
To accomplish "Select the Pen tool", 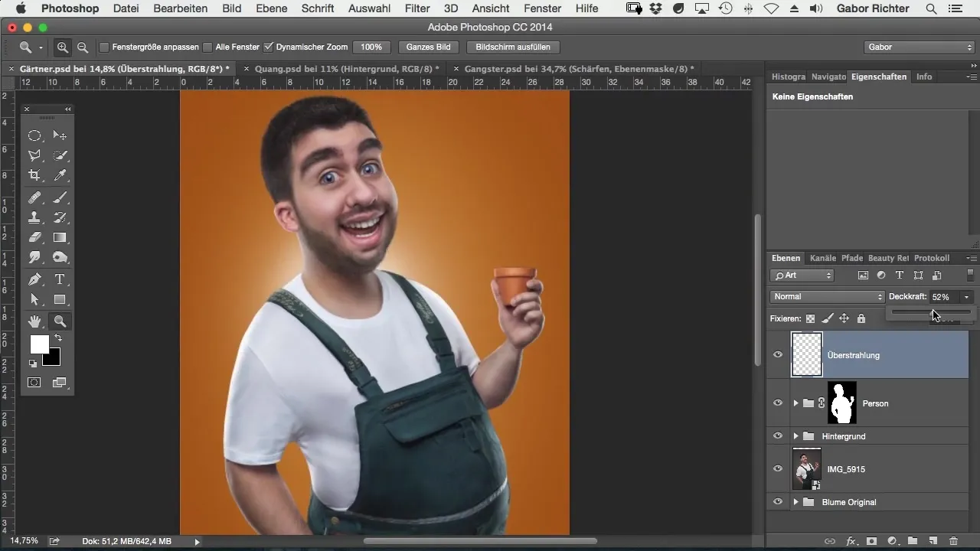I will pos(34,279).
